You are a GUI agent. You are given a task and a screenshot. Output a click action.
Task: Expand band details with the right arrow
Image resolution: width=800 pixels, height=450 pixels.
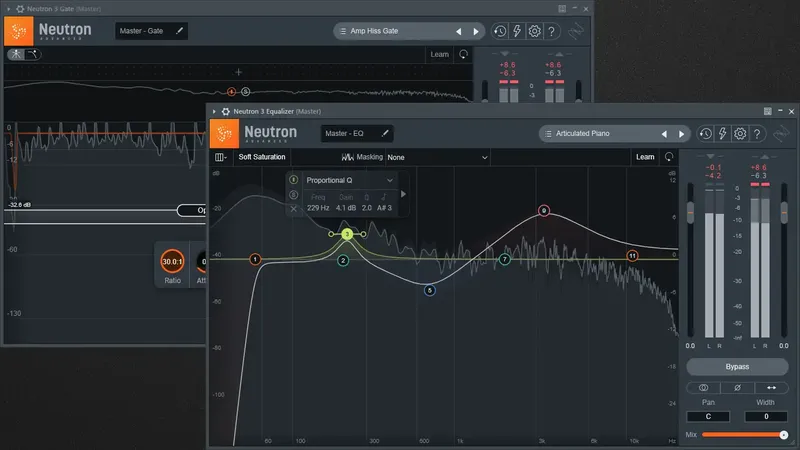tap(403, 194)
